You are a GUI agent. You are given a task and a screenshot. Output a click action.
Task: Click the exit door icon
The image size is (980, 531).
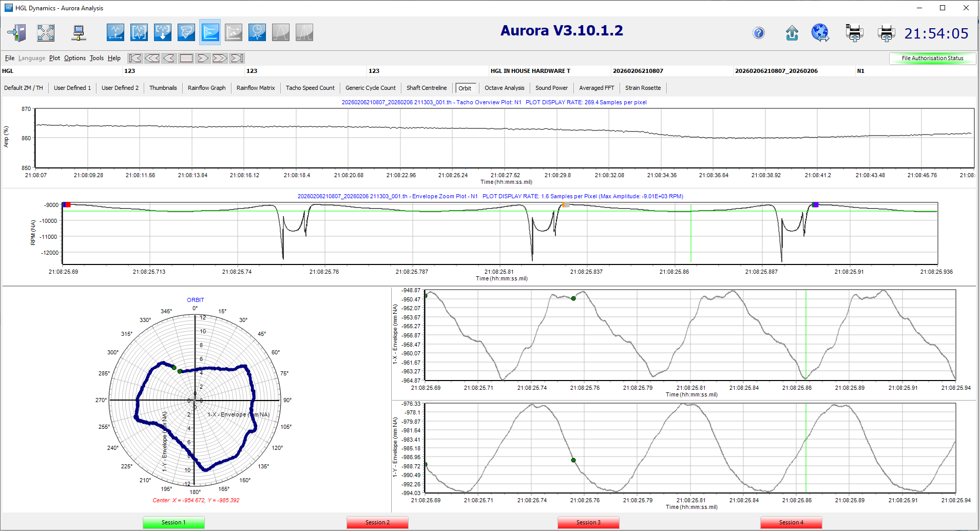(x=17, y=33)
